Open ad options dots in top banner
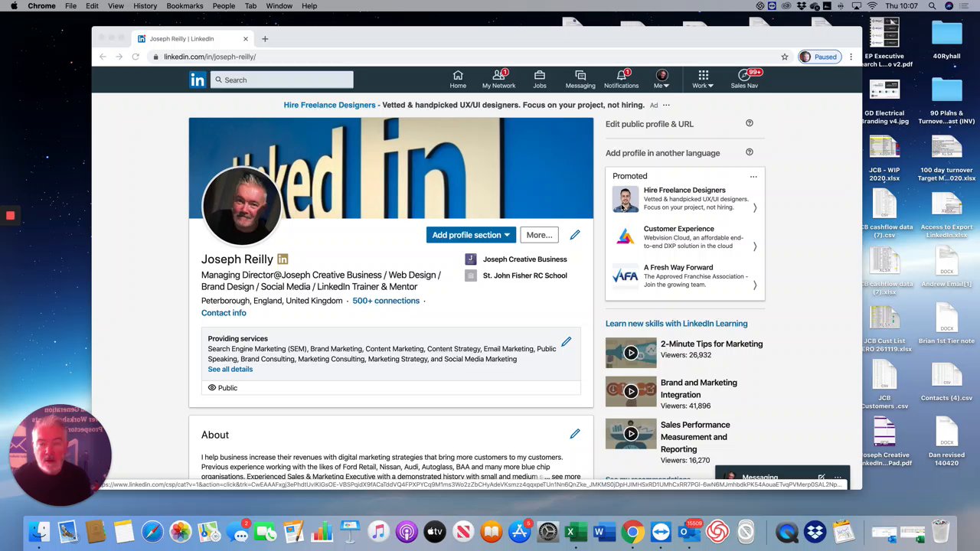 pyautogui.click(x=666, y=105)
